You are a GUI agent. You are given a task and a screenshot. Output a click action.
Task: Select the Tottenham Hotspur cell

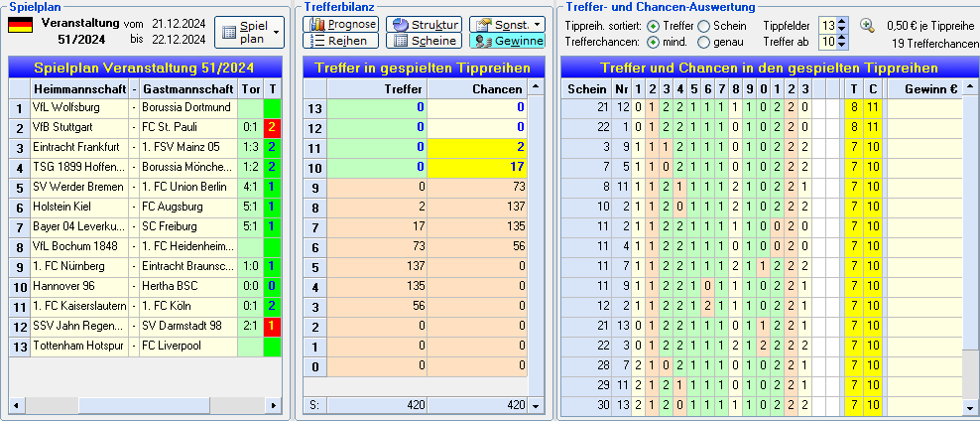point(79,346)
